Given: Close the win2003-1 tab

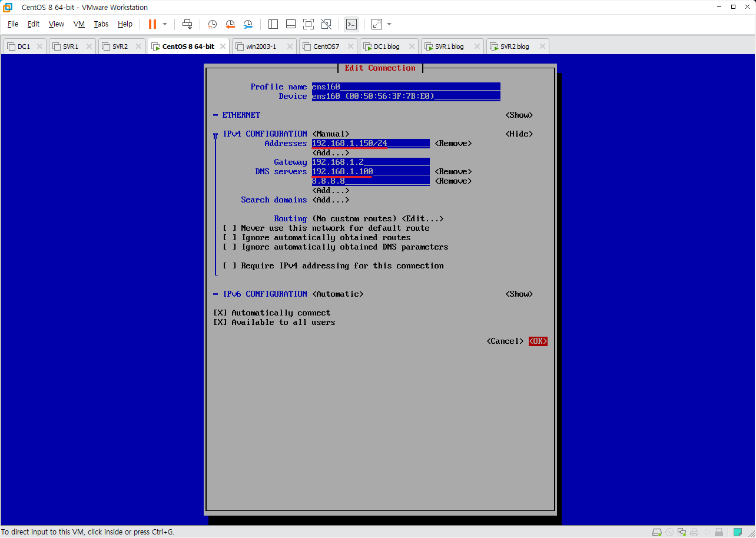Looking at the screenshot, I should [x=290, y=47].
